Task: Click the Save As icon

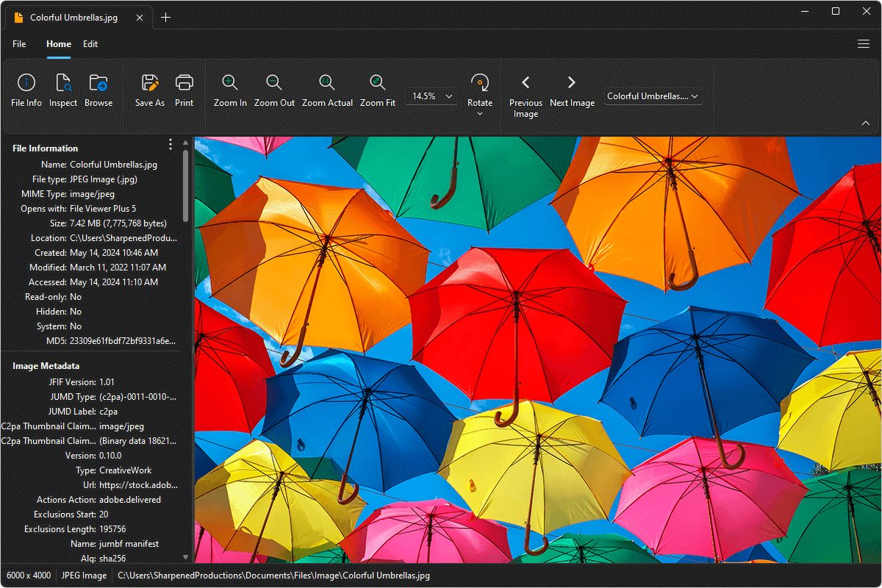Action: (x=150, y=90)
